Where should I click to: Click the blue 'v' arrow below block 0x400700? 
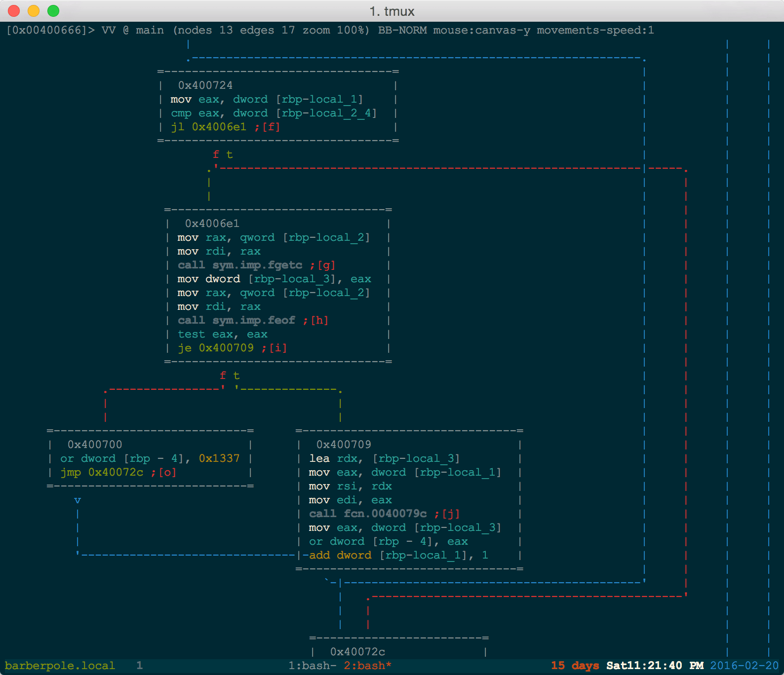78,500
